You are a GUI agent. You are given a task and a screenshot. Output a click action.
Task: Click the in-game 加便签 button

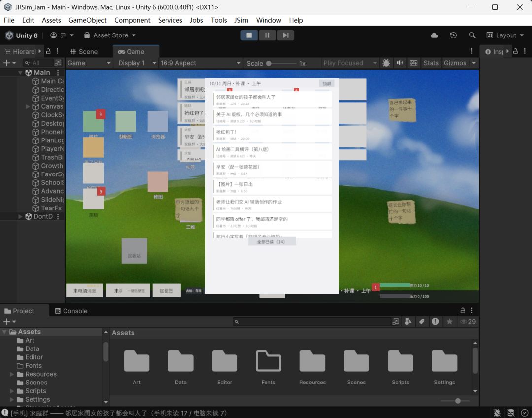(x=166, y=291)
